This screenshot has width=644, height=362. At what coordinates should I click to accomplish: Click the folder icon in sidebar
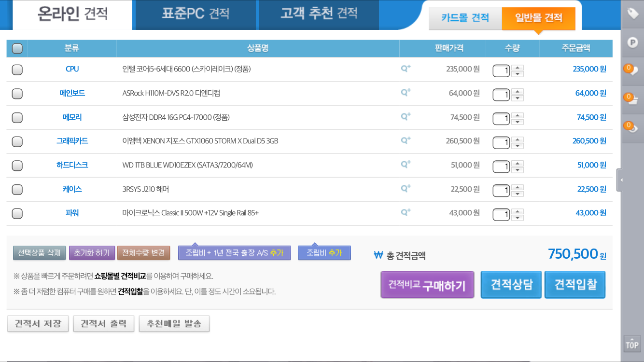[632, 99]
